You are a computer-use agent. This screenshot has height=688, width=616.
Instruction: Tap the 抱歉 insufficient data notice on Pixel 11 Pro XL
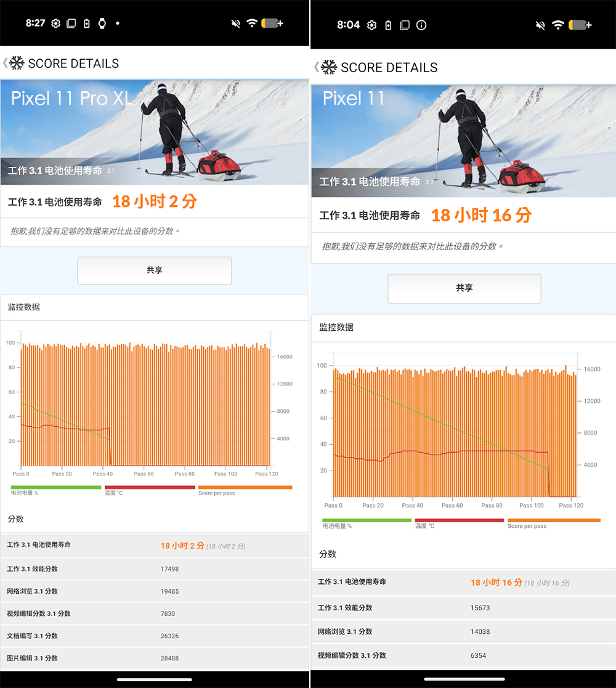coord(95,231)
